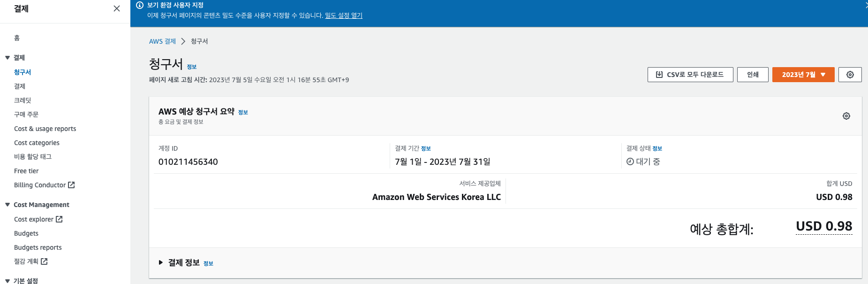Click the clock icon next to 대기 중
The height and width of the screenshot is (284, 868).
coord(630,161)
